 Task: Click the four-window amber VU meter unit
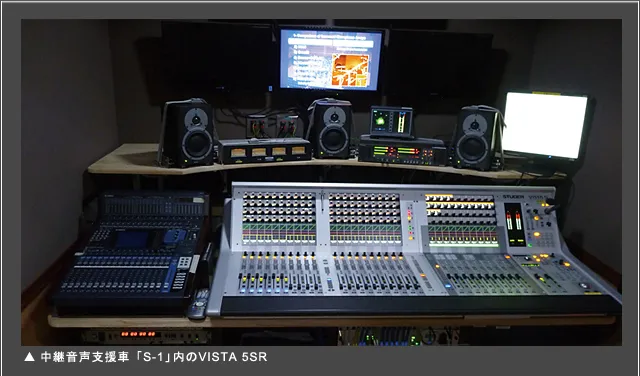(x=264, y=151)
